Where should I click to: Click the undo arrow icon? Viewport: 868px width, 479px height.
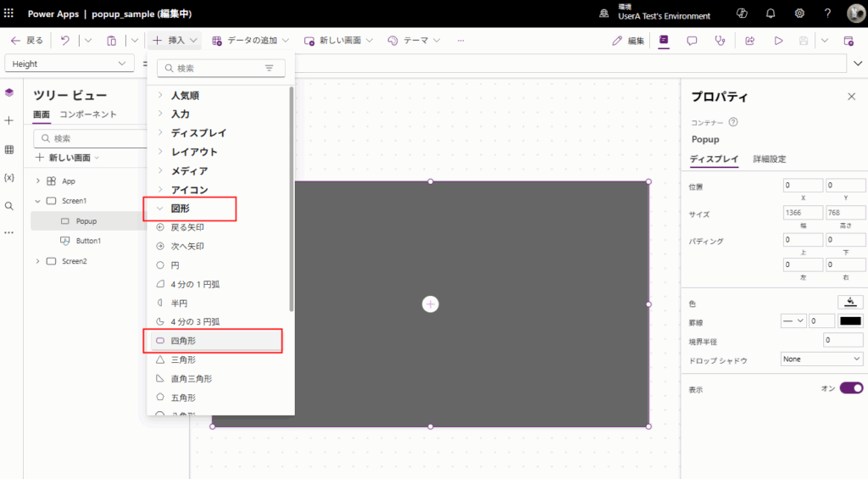click(64, 41)
